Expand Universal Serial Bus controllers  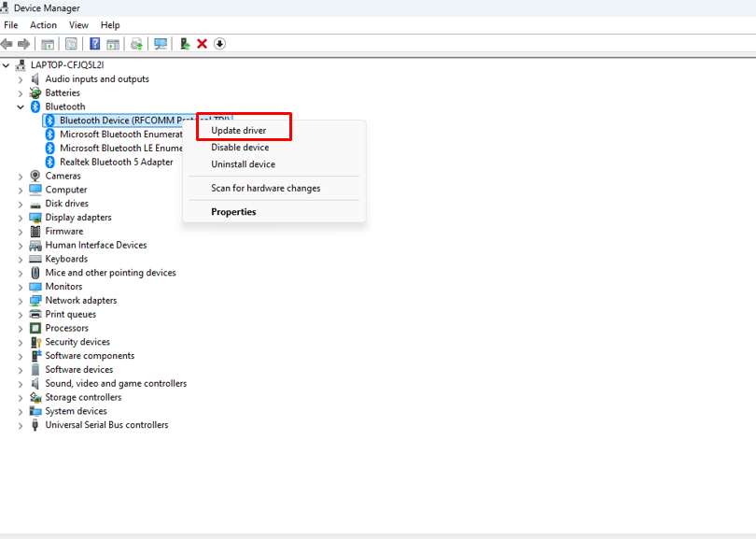(21, 425)
